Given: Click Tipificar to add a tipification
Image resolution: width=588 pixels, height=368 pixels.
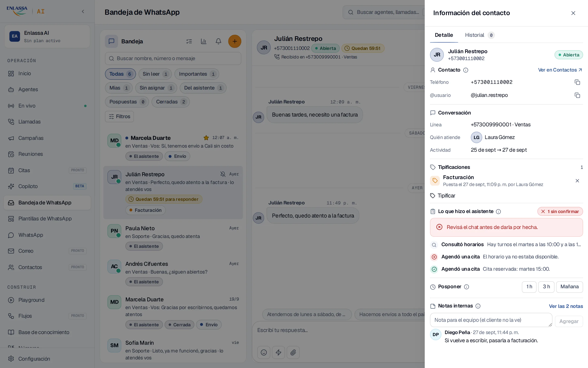Looking at the screenshot, I should click(443, 196).
